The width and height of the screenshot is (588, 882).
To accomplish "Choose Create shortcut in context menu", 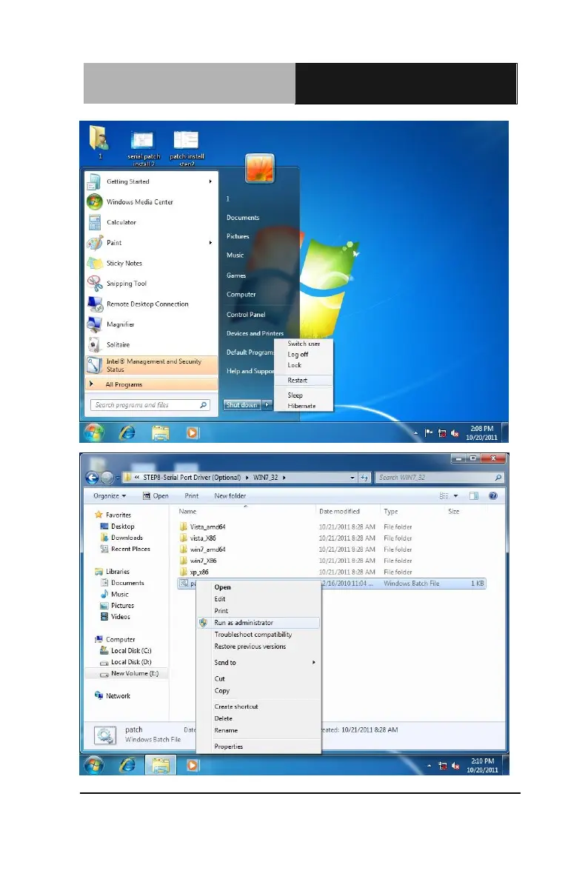I will coord(259,706).
